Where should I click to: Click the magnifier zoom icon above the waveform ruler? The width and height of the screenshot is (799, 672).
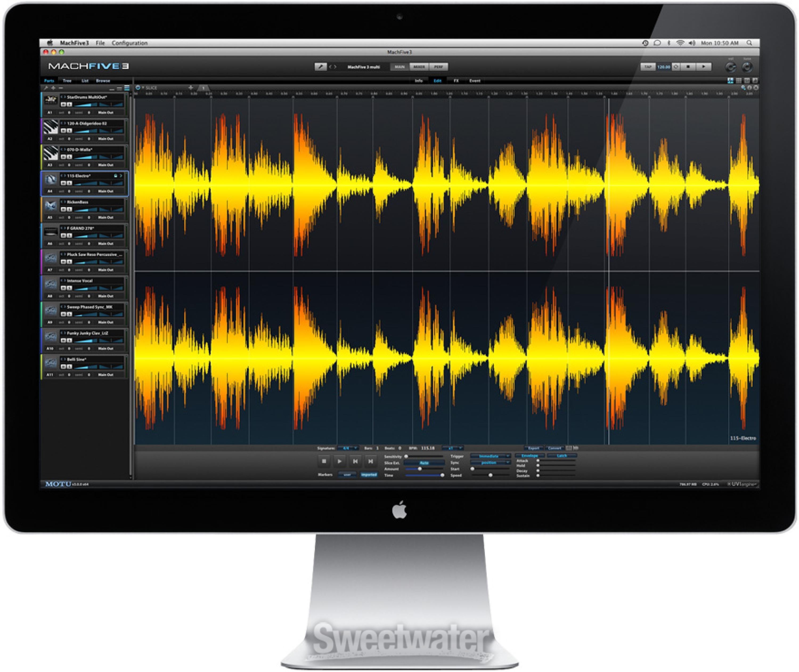click(x=743, y=88)
